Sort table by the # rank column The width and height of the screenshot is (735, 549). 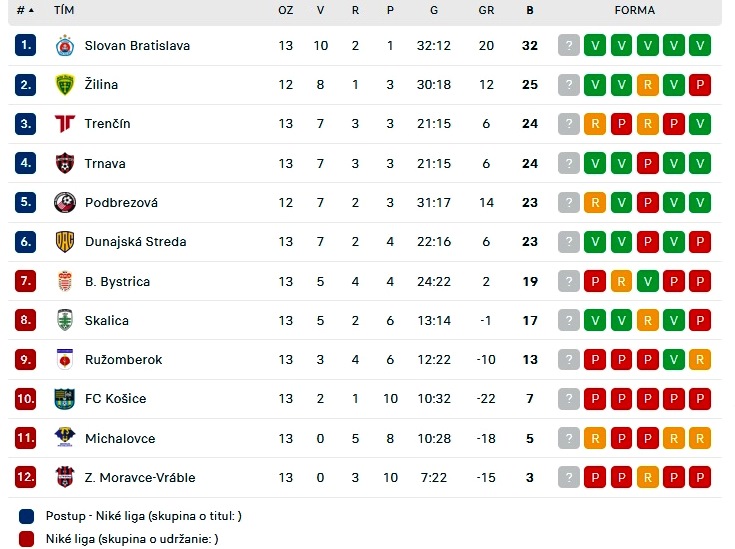[25, 10]
